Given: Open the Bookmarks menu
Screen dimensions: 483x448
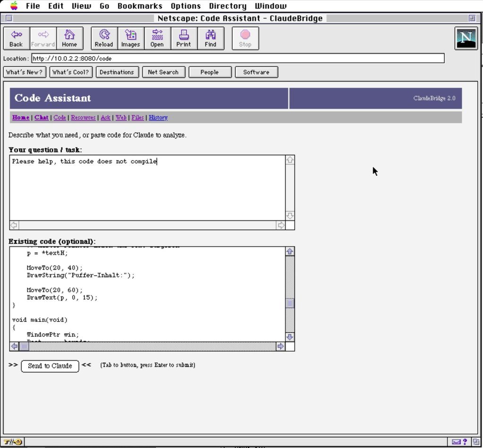Looking at the screenshot, I should (x=140, y=6).
